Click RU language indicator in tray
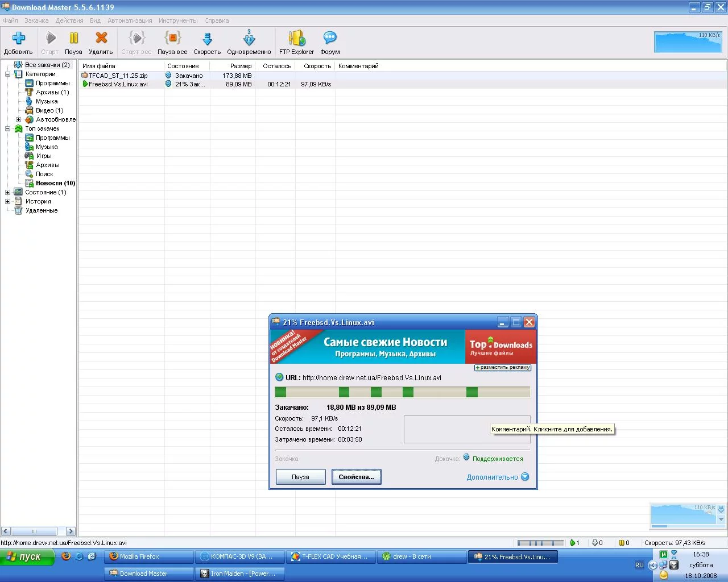 click(x=639, y=565)
